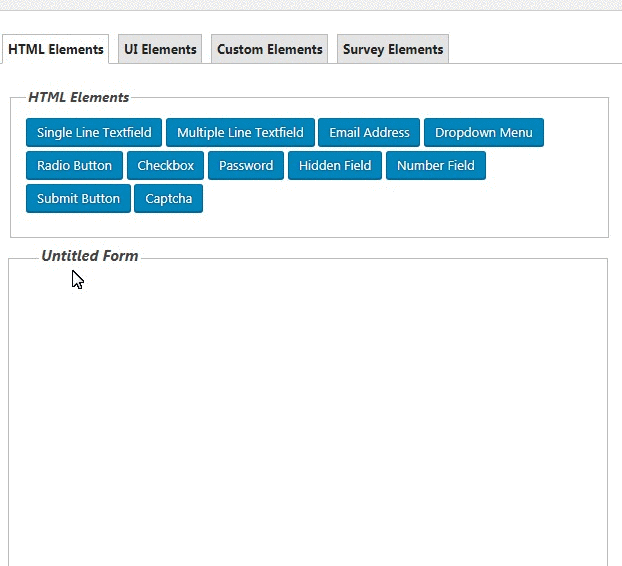Select the Custom Elements tab
This screenshot has height=566, width=622.
pos(269,49)
